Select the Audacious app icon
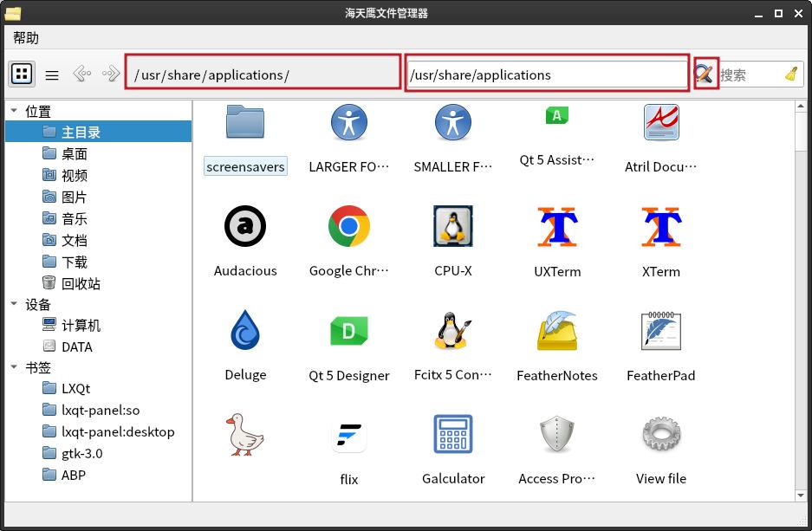The width and height of the screenshot is (812, 531). (x=245, y=226)
